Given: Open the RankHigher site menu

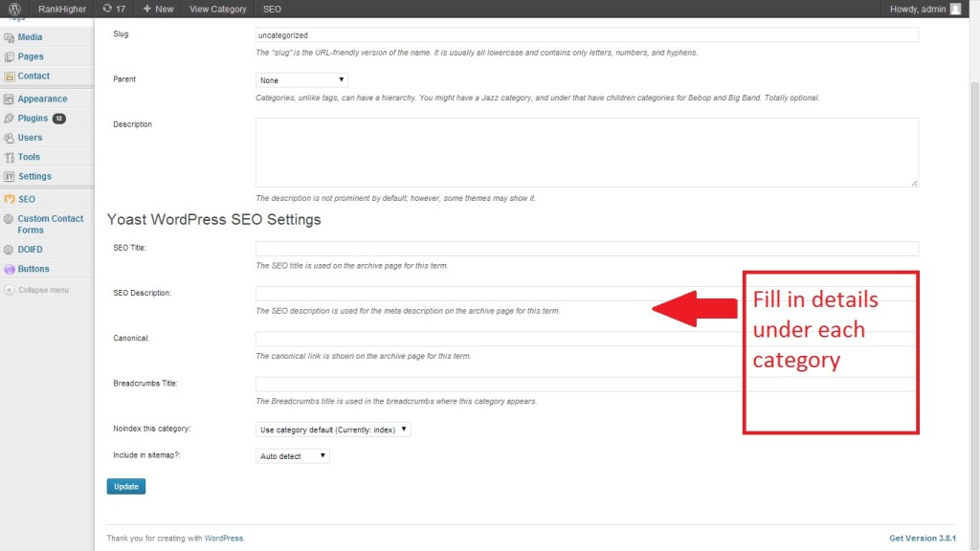Looking at the screenshot, I should (x=62, y=9).
